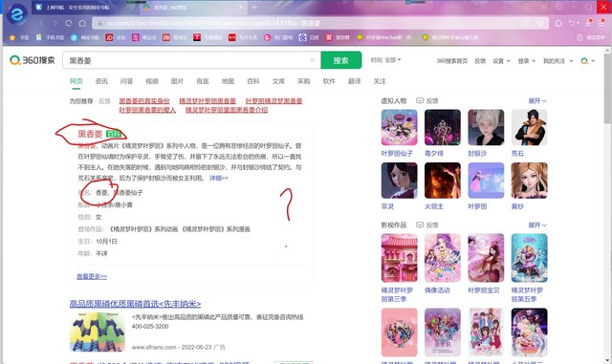Switch to the 问答 tab

126,81
